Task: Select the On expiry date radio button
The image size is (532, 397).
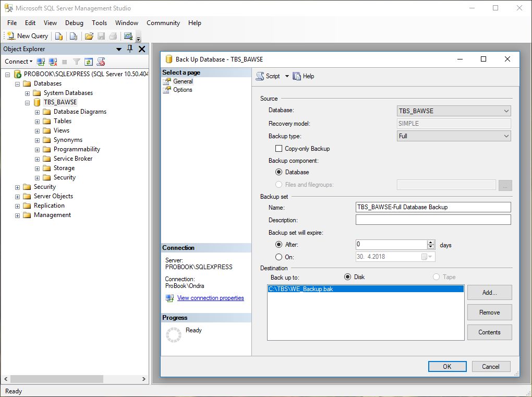Action: click(279, 257)
